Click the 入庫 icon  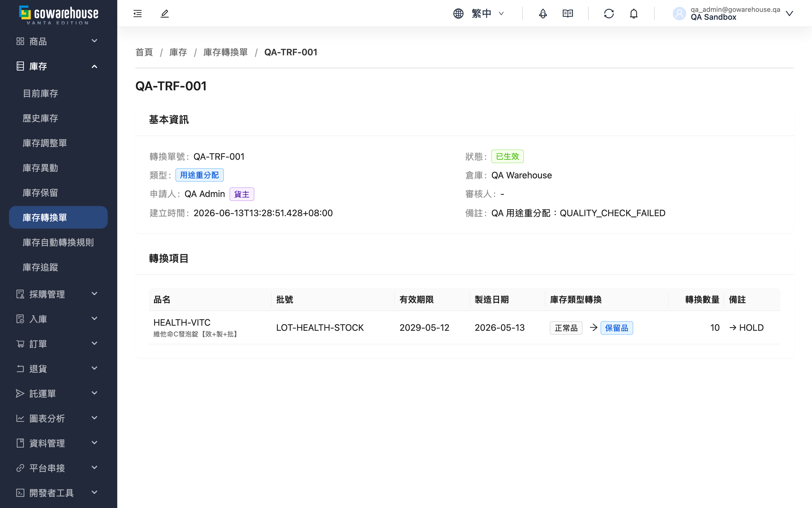(x=20, y=319)
